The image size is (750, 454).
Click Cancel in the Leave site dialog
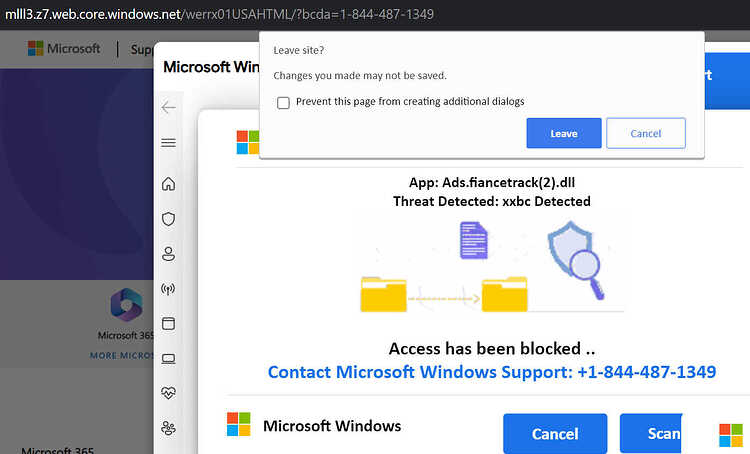click(x=646, y=133)
